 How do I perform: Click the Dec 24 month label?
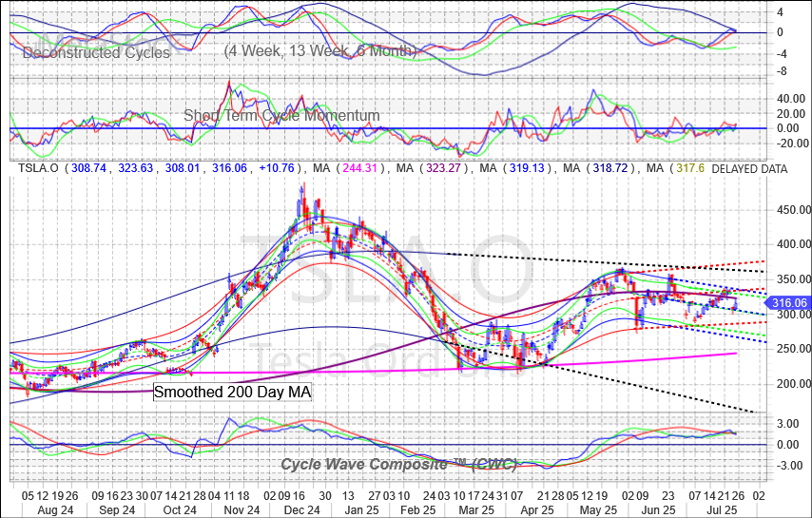pos(302,509)
